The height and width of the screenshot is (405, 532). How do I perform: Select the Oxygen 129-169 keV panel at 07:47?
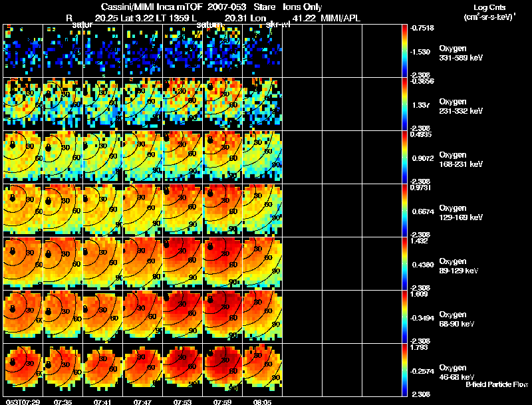coord(143,210)
